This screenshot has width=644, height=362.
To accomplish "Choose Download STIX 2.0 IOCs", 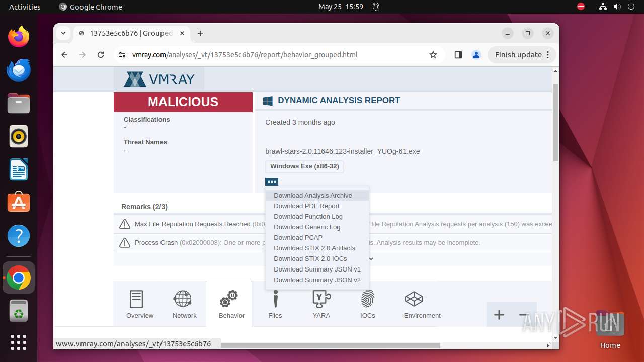I will [x=317, y=258].
